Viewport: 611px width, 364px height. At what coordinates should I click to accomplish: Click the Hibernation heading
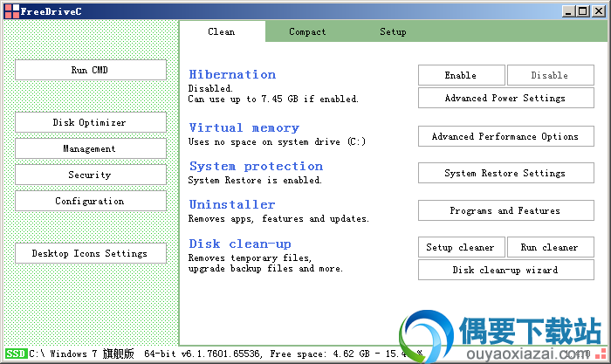pos(232,74)
